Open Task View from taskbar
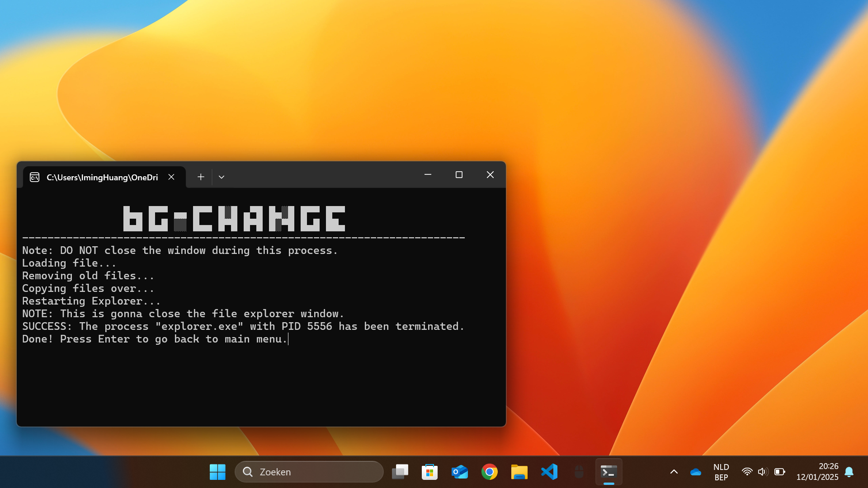The width and height of the screenshot is (868, 488). pyautogui.click(x=400, y=472)
